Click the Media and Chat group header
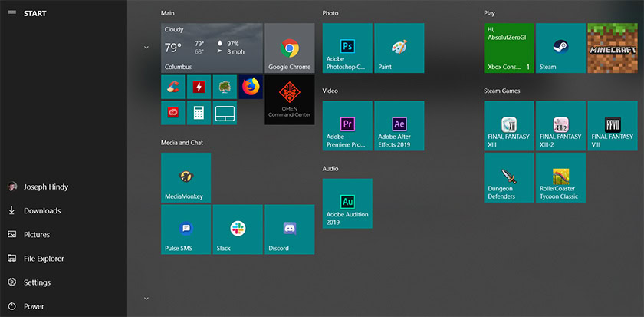This screenshot has height=317, width=644. point(182,143)
